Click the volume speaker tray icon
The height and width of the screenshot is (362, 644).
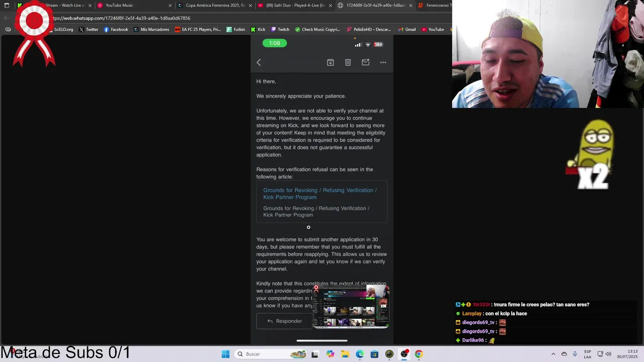pyautogui.click(x=608, y=354)
